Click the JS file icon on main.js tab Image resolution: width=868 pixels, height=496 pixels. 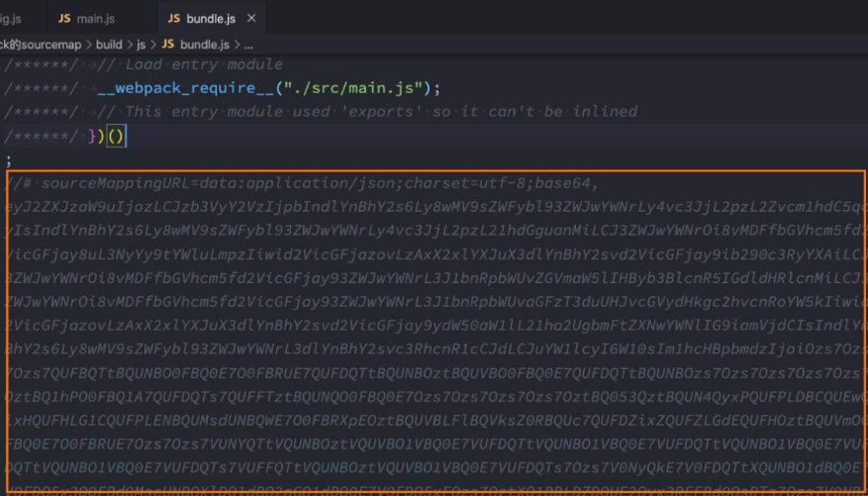64,19
